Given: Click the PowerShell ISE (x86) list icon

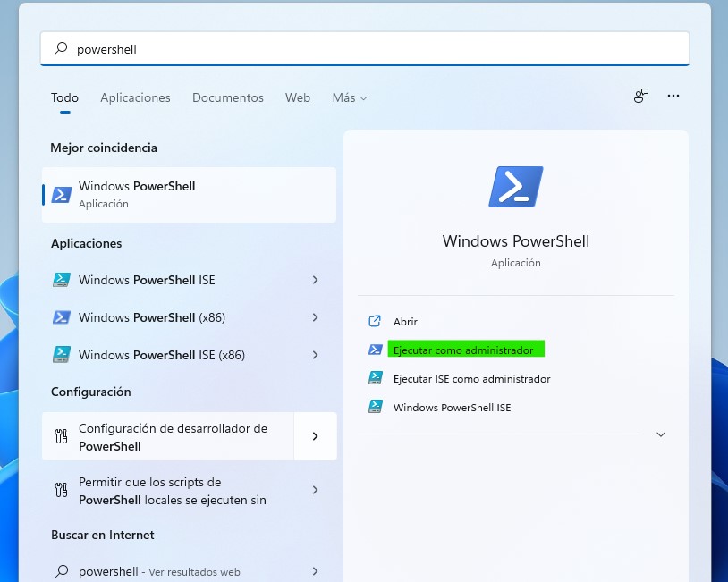Looking at the screenshot, I should click(62, 355).
